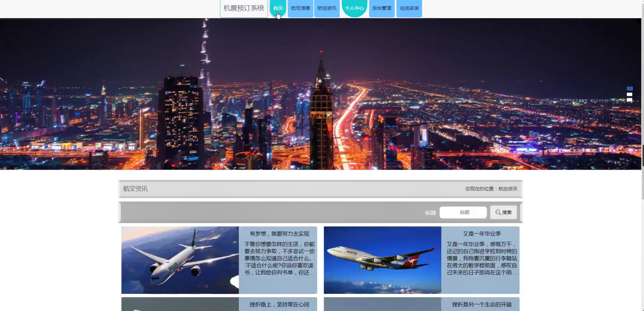Open article titled 挫折路上，坚持常在心间
The height and width of the screenshot is (311, 644).
(279, 304)
